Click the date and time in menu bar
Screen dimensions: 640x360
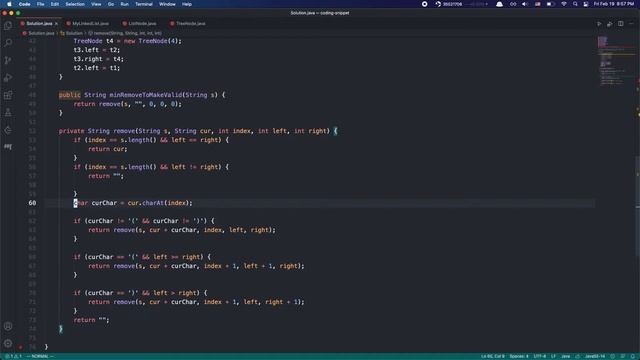pos(614,4)
